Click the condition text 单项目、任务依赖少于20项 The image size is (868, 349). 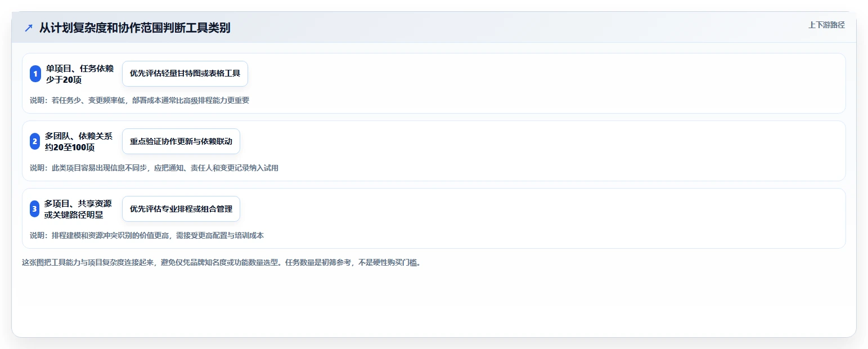tap(80, 74)
